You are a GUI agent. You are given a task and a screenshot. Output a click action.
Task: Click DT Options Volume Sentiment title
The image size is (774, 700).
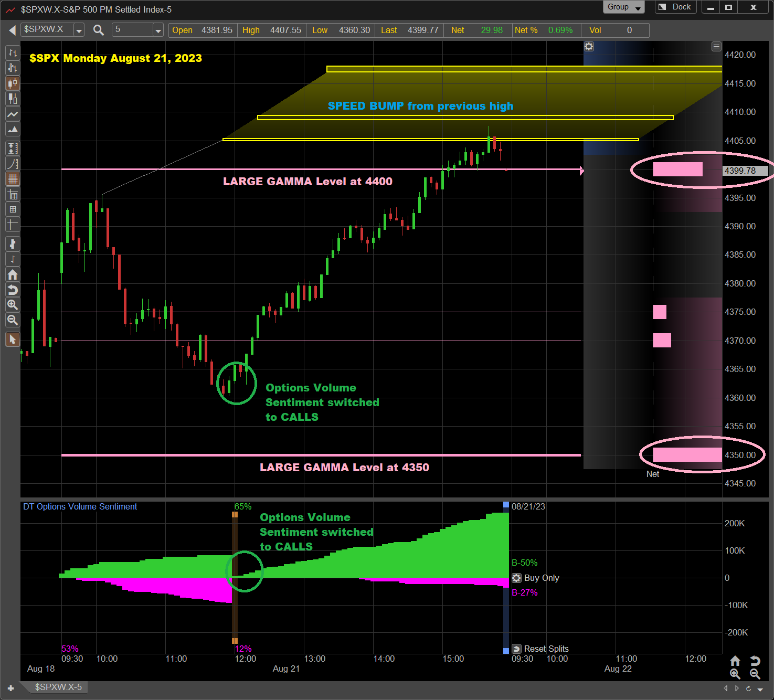[80, 506]
